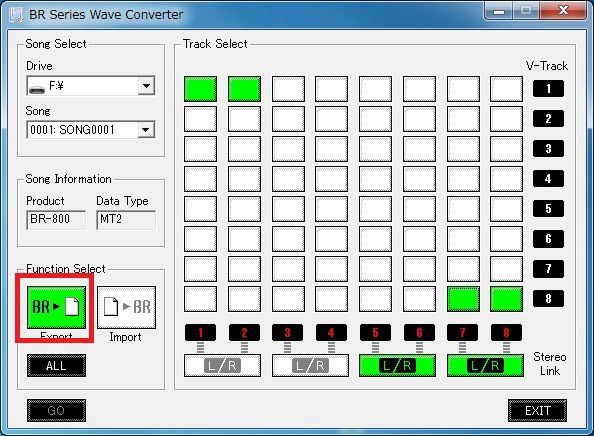Click the track 5 number indicator

coord(375,333)
